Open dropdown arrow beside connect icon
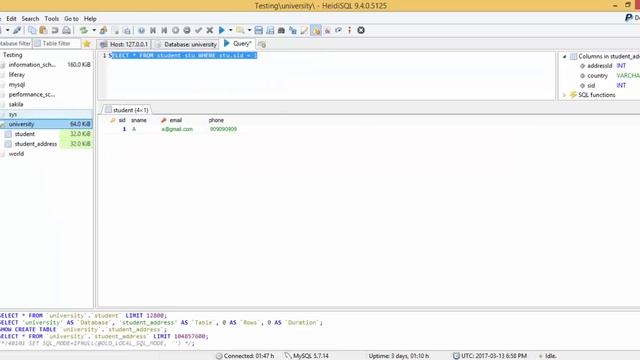Screen dimensions: 640x360 coord(7,30)
